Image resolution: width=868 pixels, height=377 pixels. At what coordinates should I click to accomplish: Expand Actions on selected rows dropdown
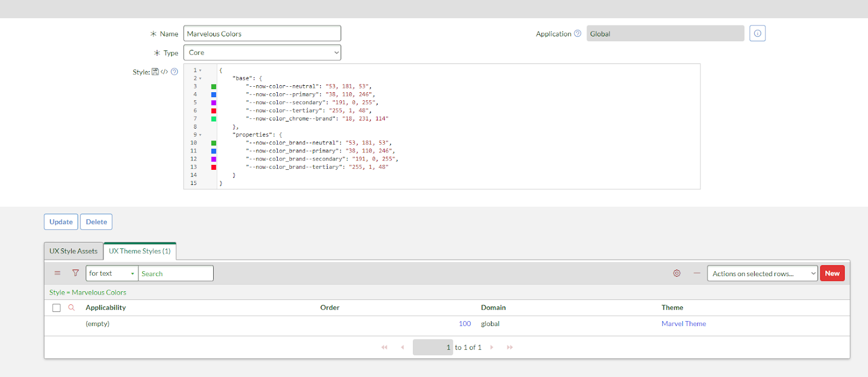coord(762,273)
